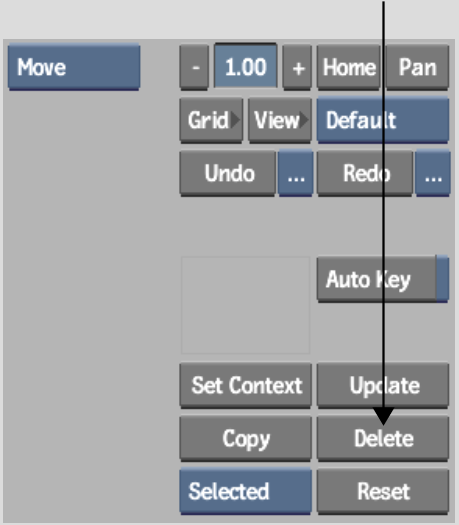459x525 pixels.
Task: Click the Copy button
Action: point(246,438)
